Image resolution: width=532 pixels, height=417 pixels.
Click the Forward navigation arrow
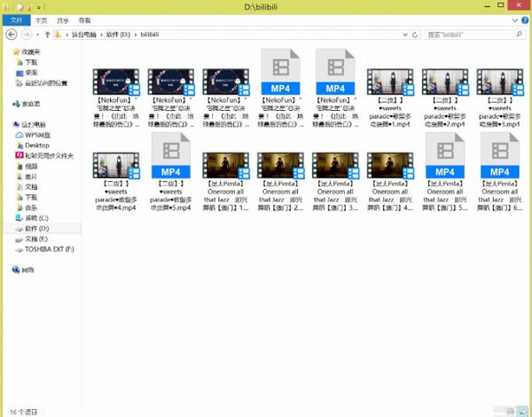point(27,35)
